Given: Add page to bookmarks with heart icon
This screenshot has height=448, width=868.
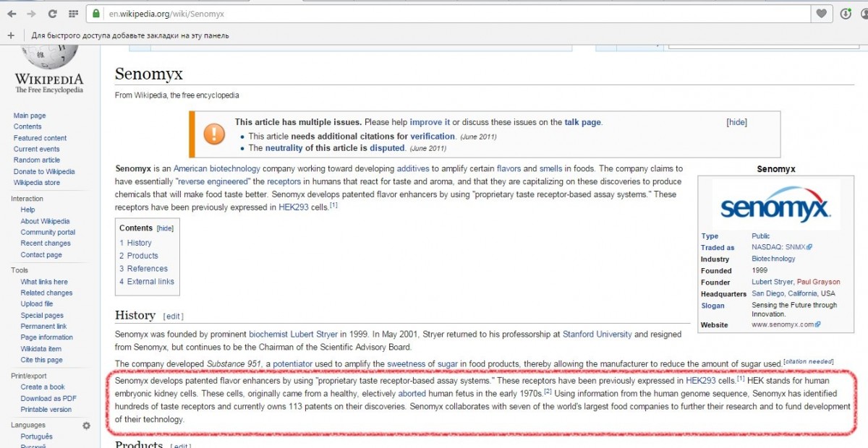Looking at the screenshot, I should click(822, 14).
